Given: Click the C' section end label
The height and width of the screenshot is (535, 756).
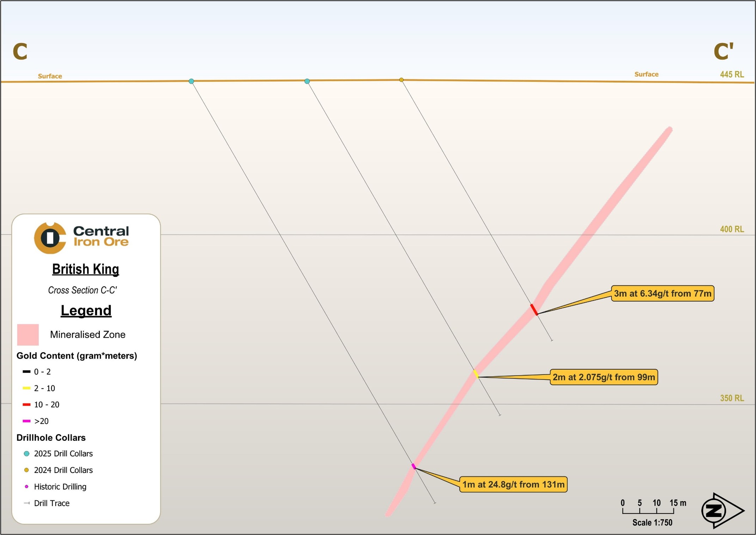Looking at the screenshot, I should point(723,51).
